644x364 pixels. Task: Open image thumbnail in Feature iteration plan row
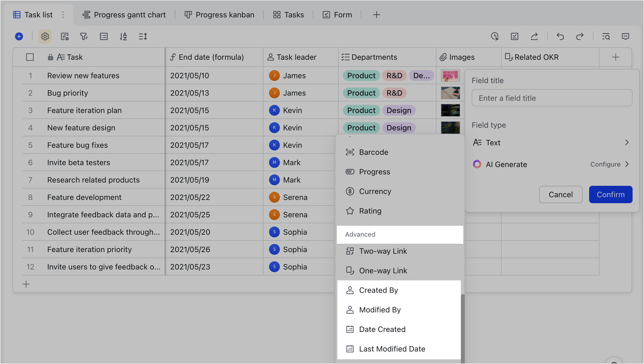450,110
